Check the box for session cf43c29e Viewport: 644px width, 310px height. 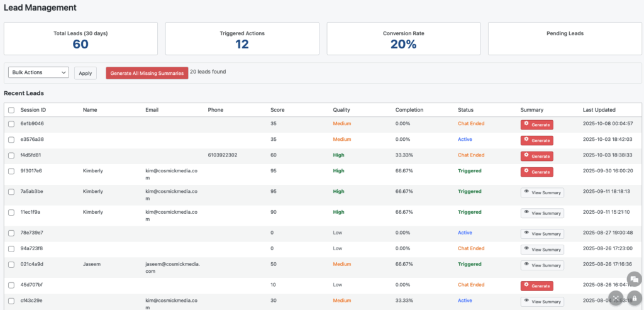pyautogui.click(x=11, y=301)
